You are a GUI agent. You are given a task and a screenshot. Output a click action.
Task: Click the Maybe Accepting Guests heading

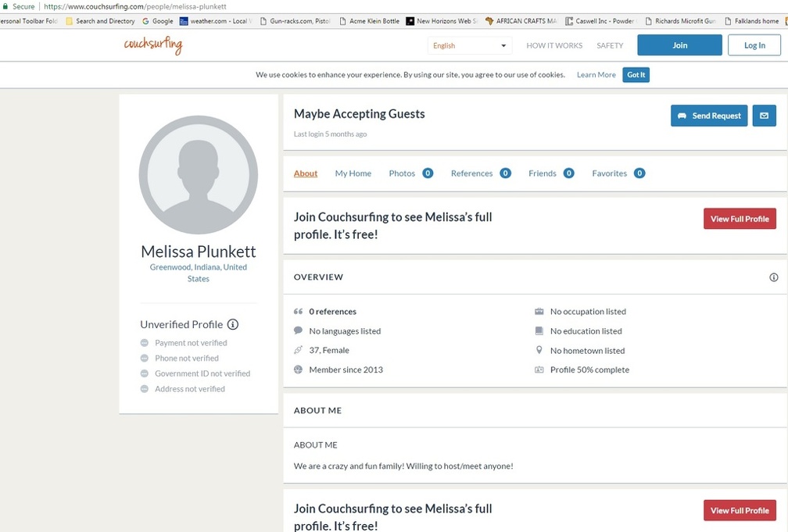360,114
